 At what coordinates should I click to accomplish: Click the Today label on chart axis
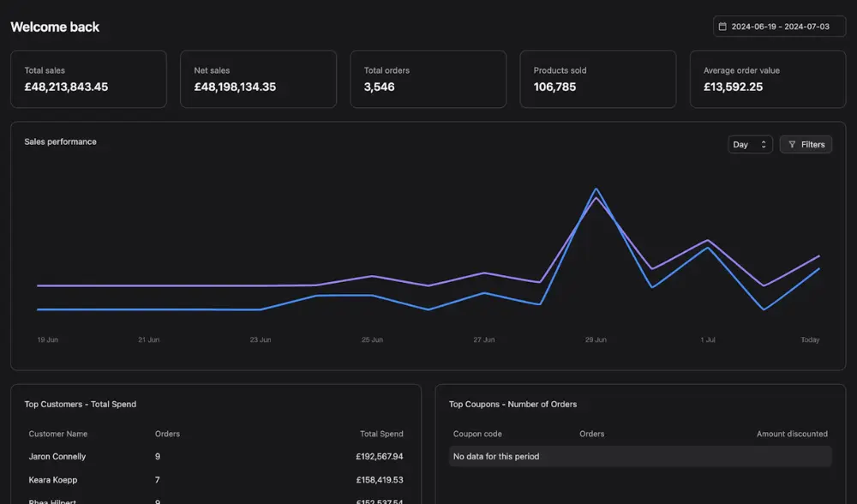click(810, 340)
